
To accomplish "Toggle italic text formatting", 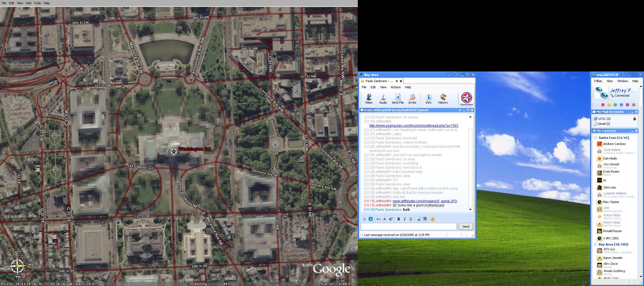I will point(405,219).
